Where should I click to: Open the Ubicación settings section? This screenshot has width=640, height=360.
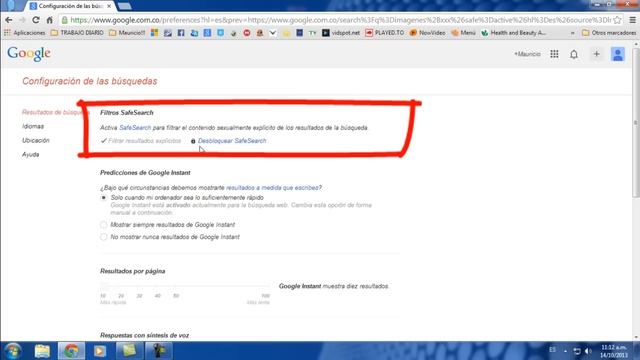36,140
